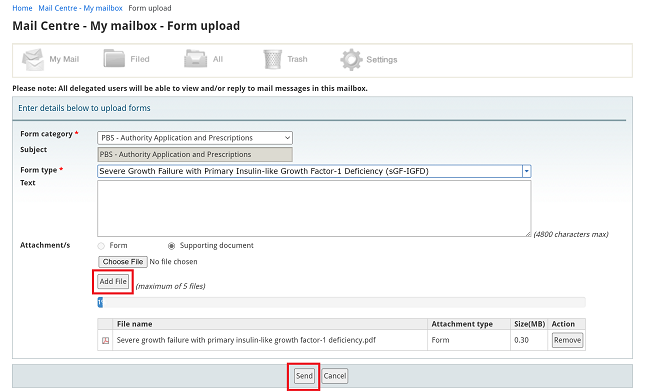Send the form upload
Viewport: 650px width, 391px height.
(304, 376)
